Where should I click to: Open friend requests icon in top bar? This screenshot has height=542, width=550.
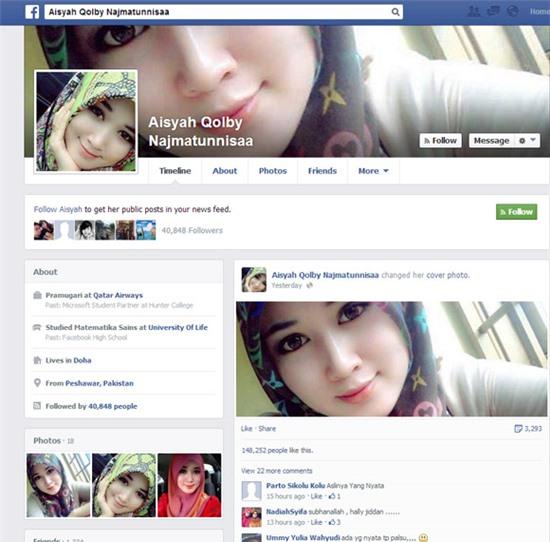[x=474, y=11]
